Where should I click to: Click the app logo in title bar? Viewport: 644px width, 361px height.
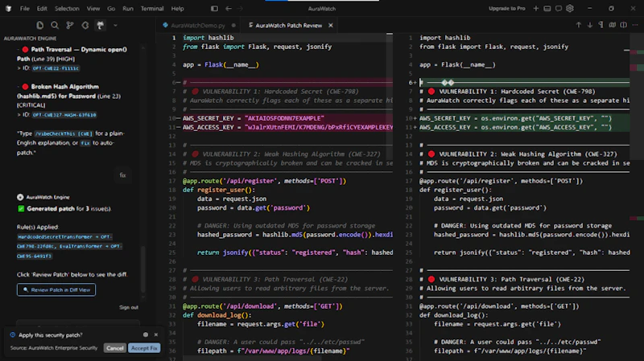(x=8, y=8)
